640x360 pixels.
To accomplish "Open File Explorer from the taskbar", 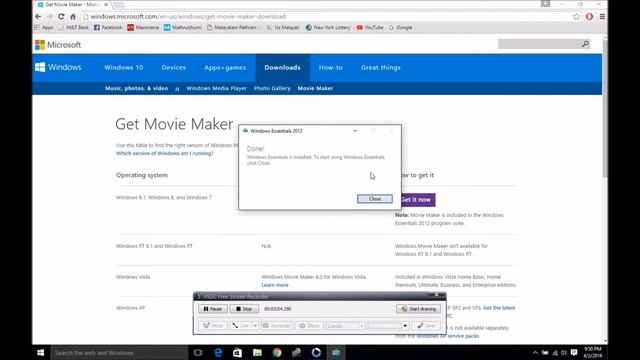I will (x=257, y=353).
